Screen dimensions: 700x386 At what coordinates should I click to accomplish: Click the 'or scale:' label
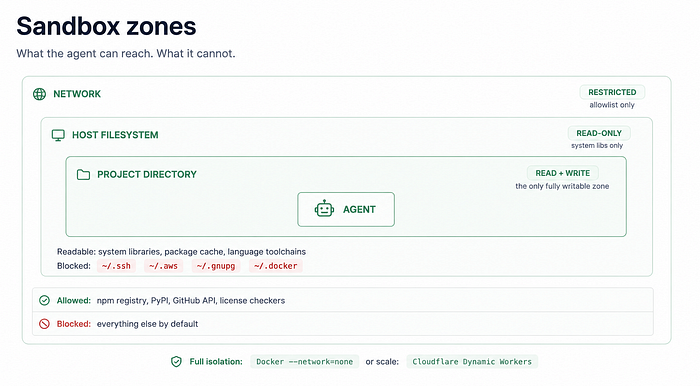(x=382, y=361)
